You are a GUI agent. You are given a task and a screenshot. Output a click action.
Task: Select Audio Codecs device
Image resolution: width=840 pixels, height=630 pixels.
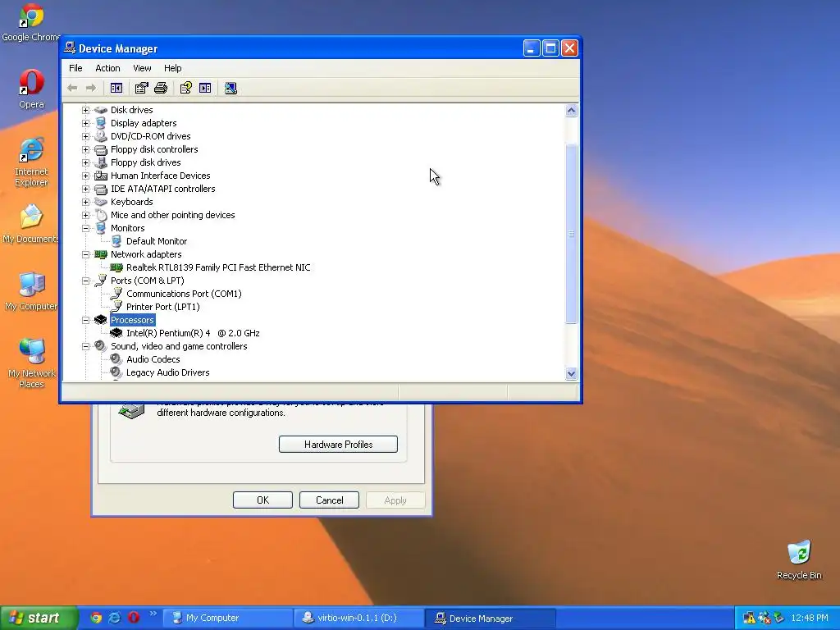point(153,359)
